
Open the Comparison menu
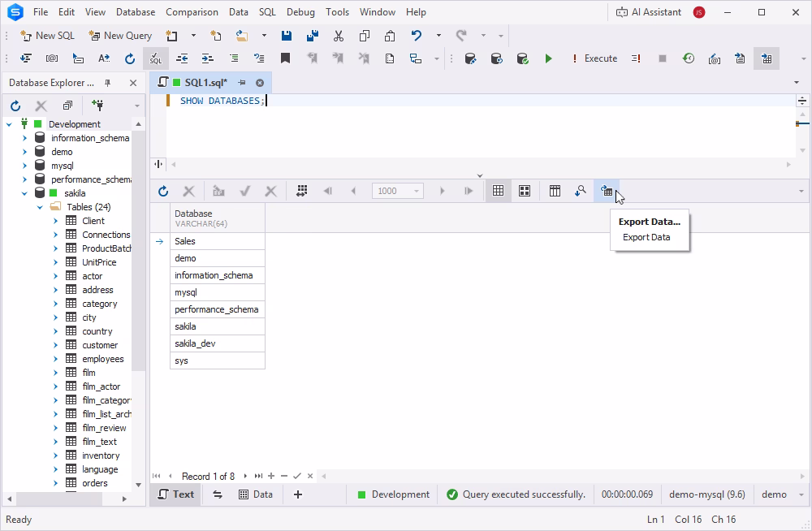coord(192,12)
